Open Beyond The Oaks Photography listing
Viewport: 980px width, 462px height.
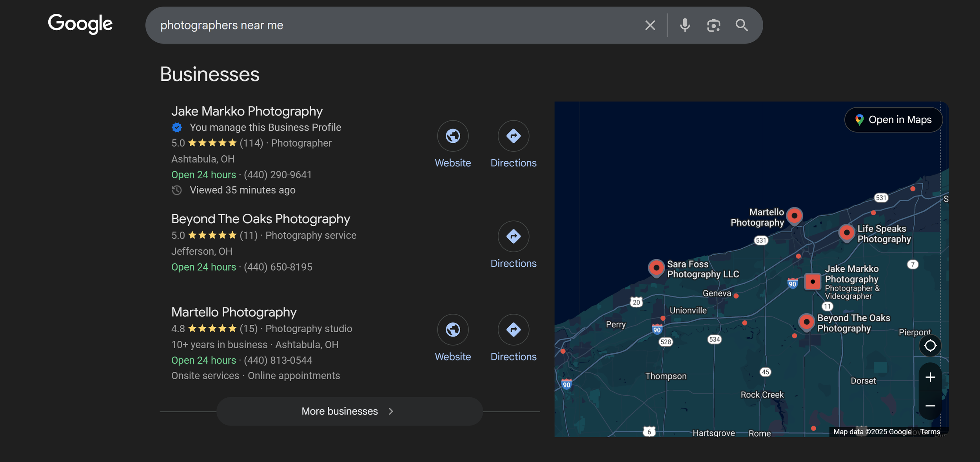tap(260, 219)
